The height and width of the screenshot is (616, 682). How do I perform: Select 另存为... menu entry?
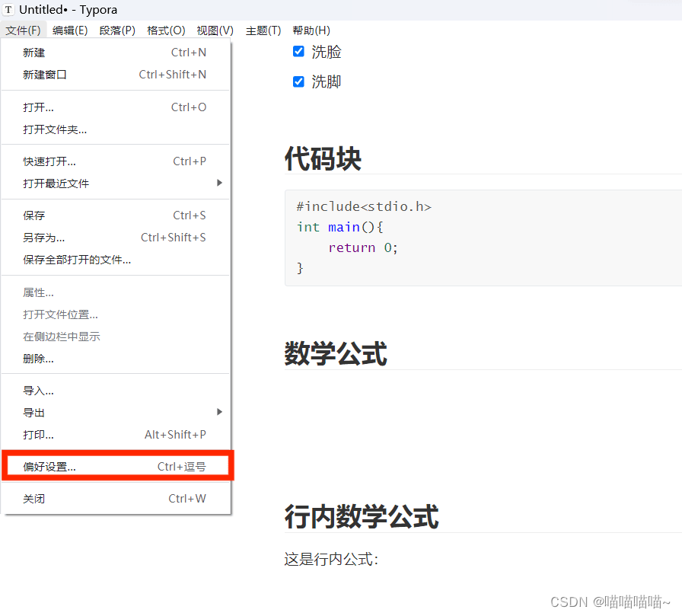click(115, 238)
